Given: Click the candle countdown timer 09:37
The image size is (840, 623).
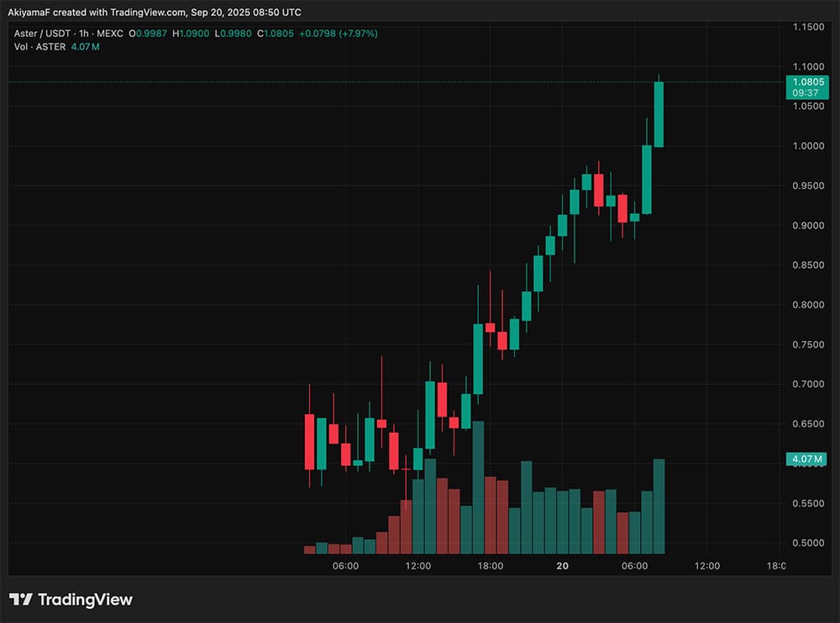Looking at the screenshot, I should coord(806,92).
